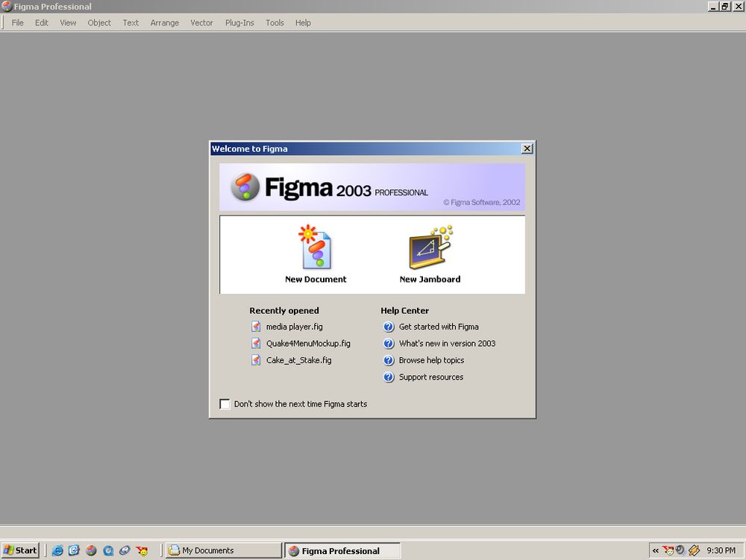Click Figma Professional taskbar button
The height and width of the screenshot is (560, 746).
pos(342,550)
